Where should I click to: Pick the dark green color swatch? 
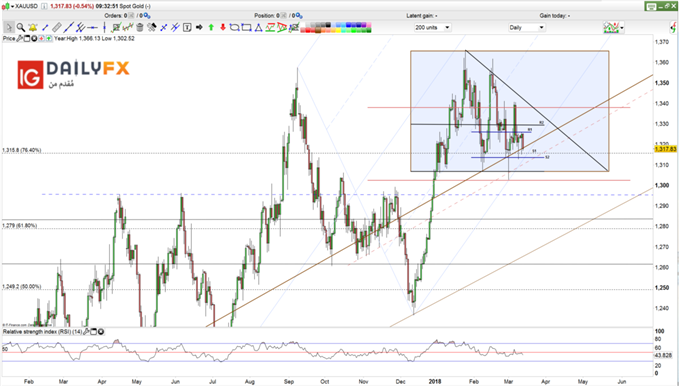[x=369, y=30]
